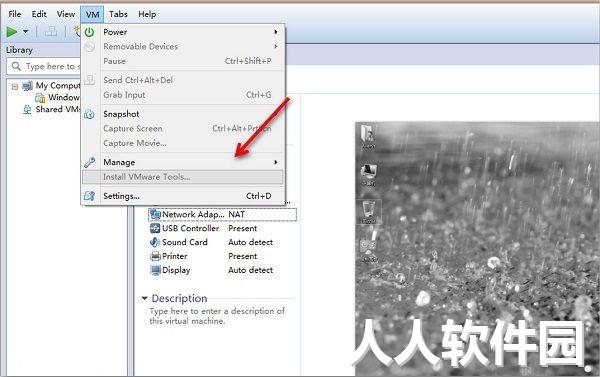Image resolution: width=600 pixels, height=377 pixels.
Task: Open the Snapshot menu entry
Action: pyautogui.click(x=183, y=114)
